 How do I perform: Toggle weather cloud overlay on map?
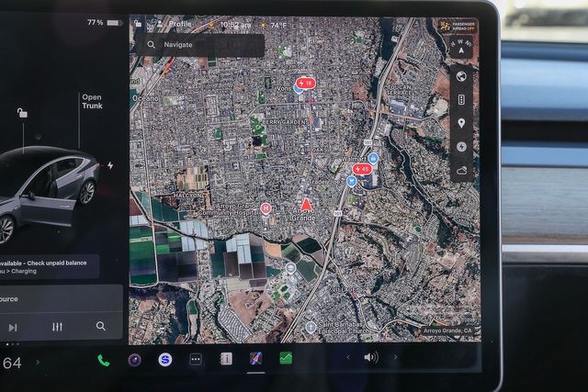tap(462, 171)
